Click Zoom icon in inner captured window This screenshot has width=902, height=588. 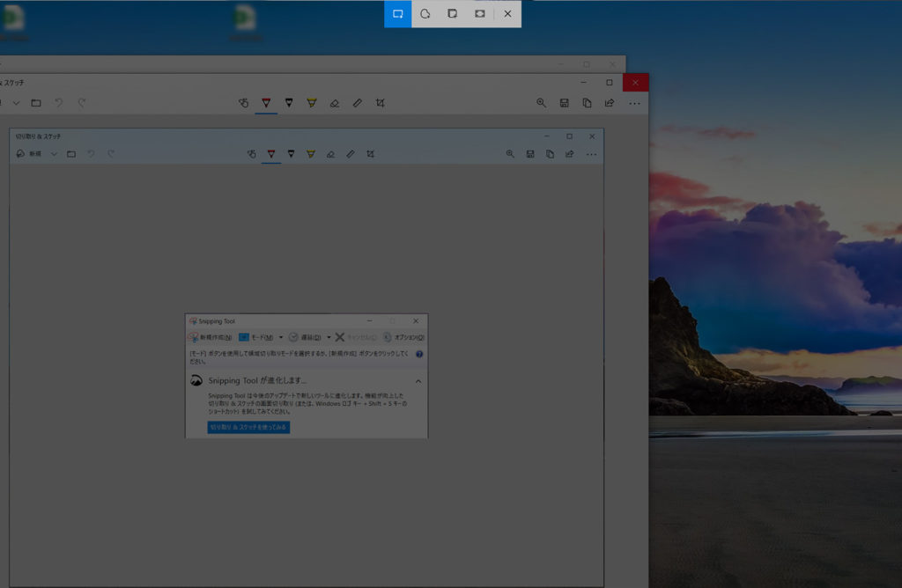pos(510,154)
